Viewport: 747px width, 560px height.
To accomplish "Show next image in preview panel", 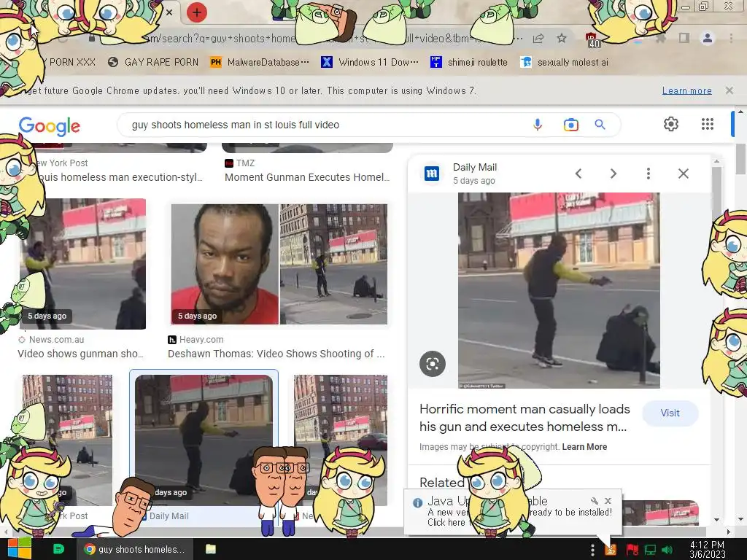I will click(614, 174).
